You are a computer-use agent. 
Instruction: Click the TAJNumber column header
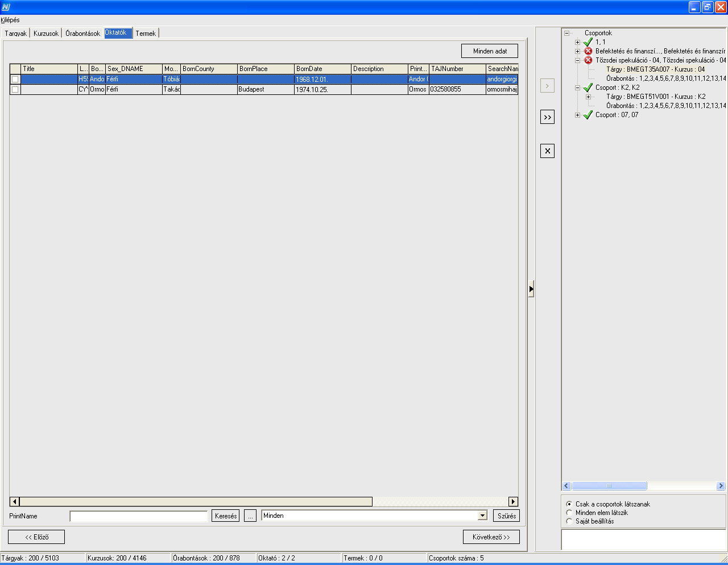[x=457, y=69]
